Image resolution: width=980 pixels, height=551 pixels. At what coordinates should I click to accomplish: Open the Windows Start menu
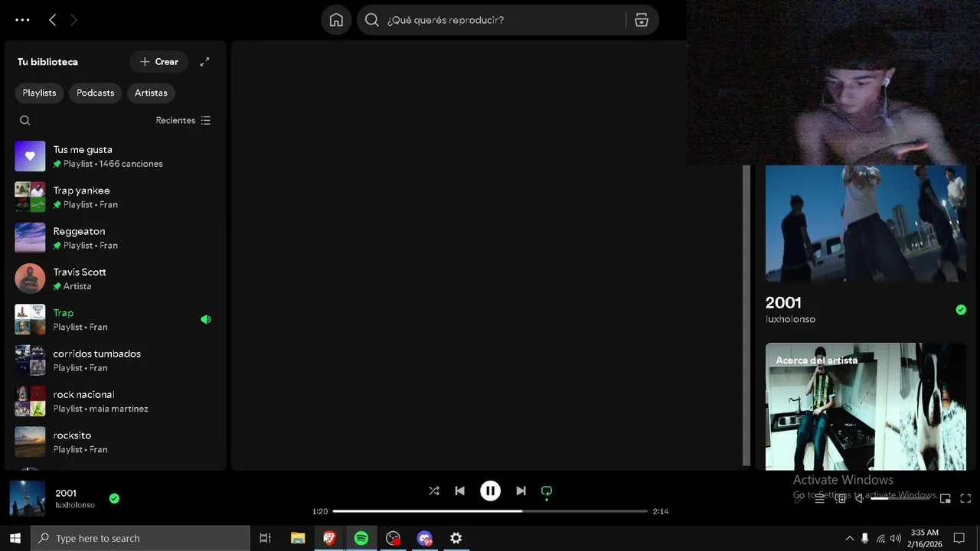(15, 538)
